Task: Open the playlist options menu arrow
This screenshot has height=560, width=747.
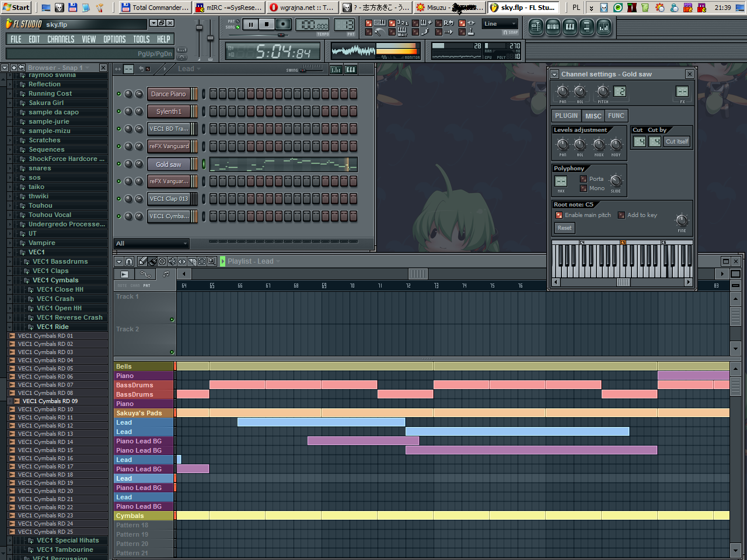Action: tap(119, 261)
